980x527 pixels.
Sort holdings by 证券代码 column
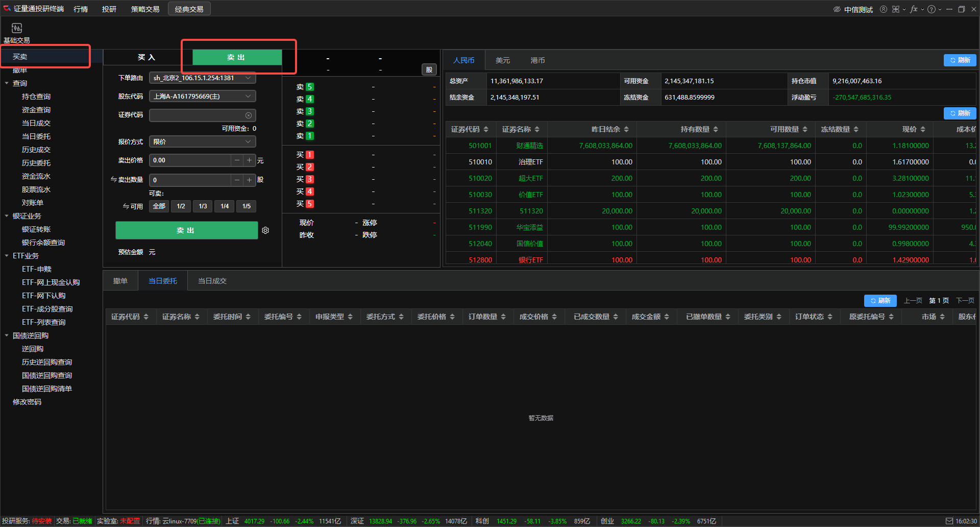tap(469, 129)
